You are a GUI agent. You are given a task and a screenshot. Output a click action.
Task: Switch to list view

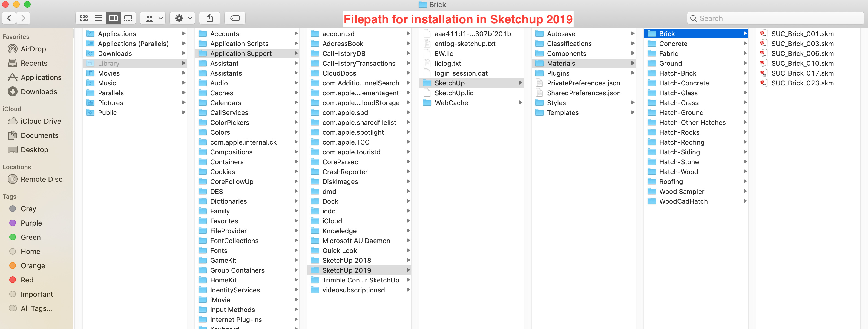coord(98,18)
